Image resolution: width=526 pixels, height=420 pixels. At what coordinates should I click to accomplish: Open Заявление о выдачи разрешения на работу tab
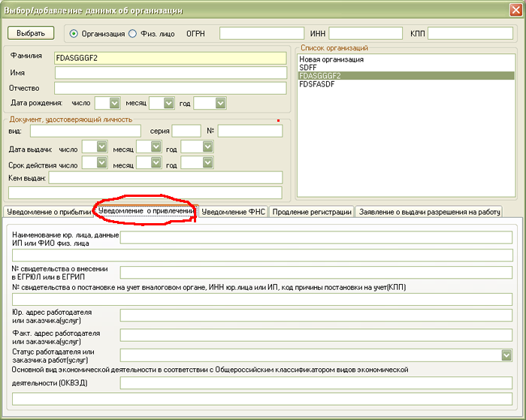[429, 212]
